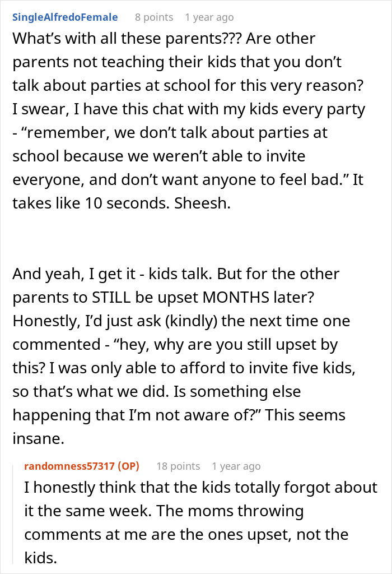
Task: Click the line 'I swear, I have this chat'
Action: tap(188, 109)
